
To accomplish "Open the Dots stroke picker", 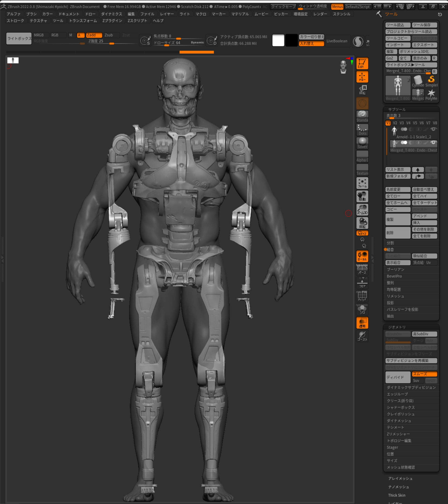I will [x=362, y=130].
